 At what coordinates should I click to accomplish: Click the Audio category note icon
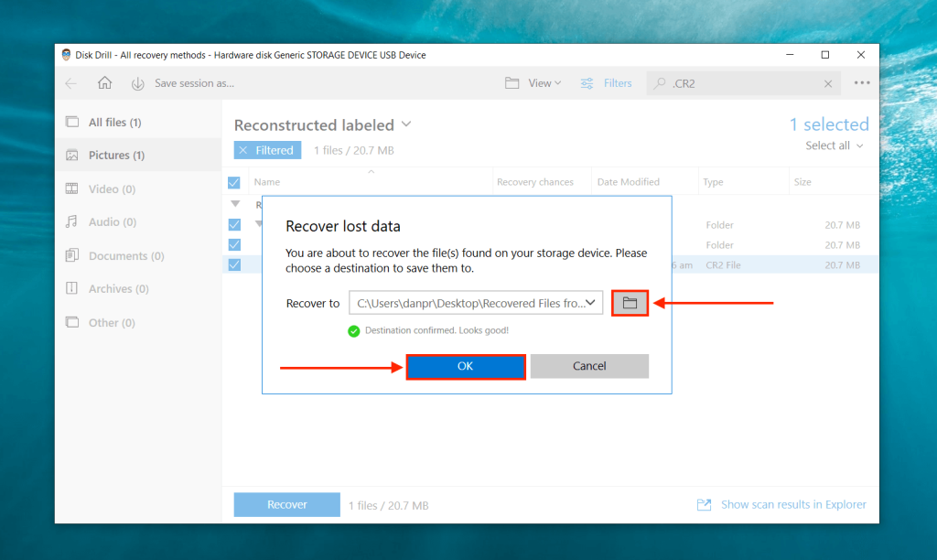pos(73,221)
